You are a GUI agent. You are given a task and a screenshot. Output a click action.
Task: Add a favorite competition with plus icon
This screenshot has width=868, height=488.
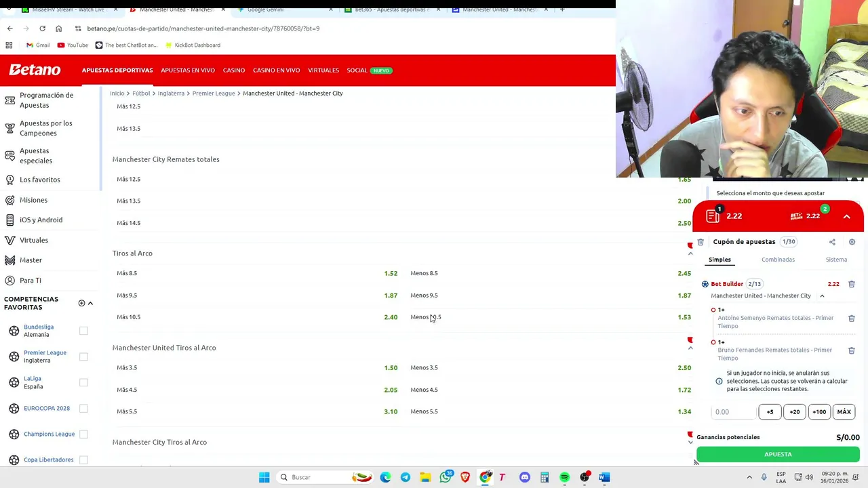coord(81,303)
